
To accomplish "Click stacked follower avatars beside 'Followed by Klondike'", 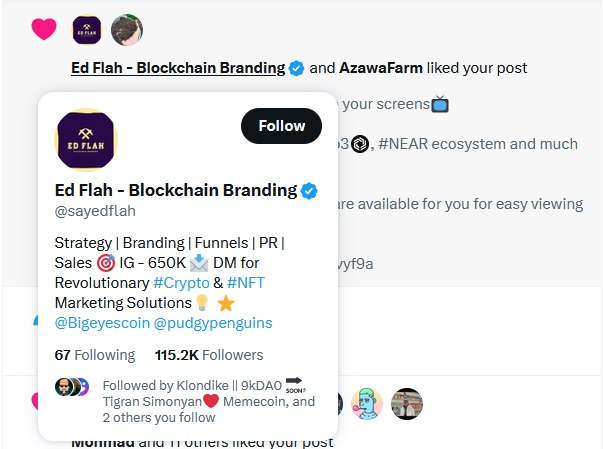I will click(72, 387).
